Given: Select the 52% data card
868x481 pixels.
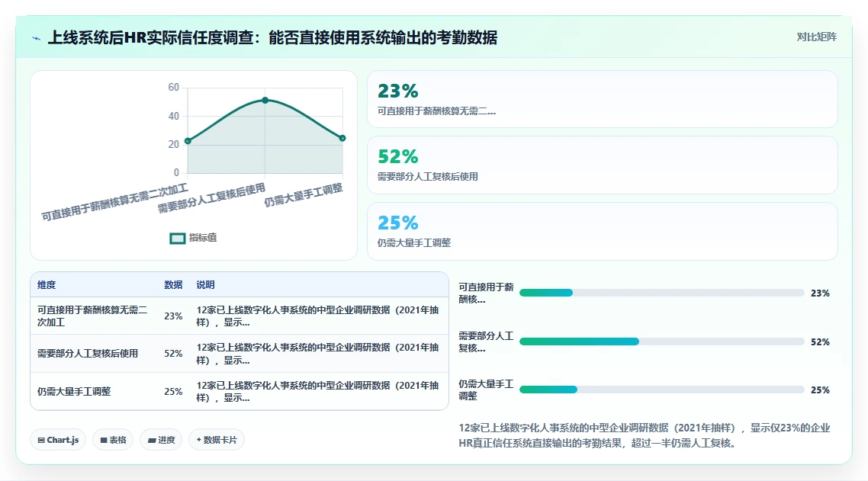Looking at the screenshot, I should click(x=603, y=165).
